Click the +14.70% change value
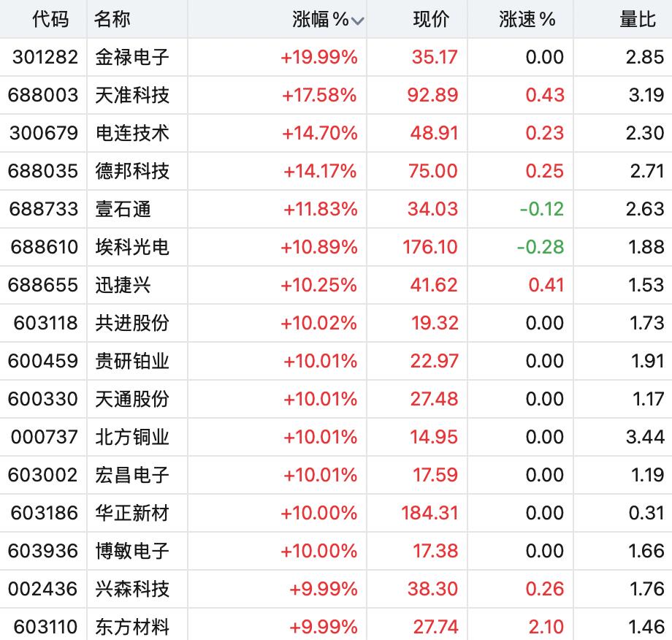The image size is (672, 640). (x=320, y=133)
